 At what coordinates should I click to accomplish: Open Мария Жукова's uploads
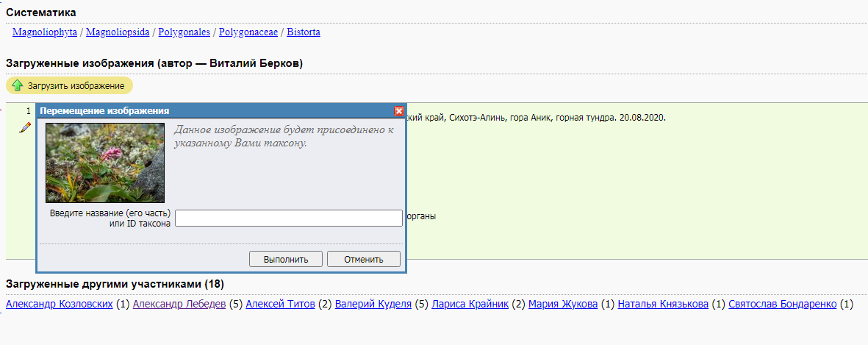[x=563, y=304]
